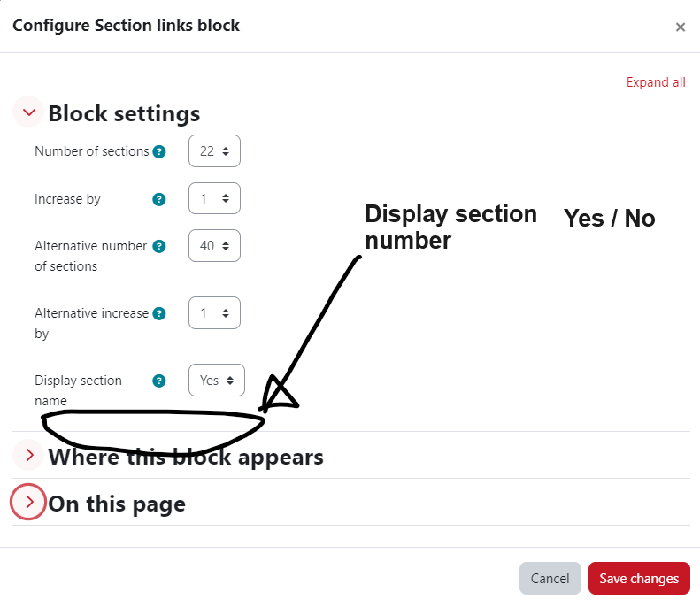Viewport: 700px width, 600px height.
Task: Click the Block settings heading
Action: [124, 113]
